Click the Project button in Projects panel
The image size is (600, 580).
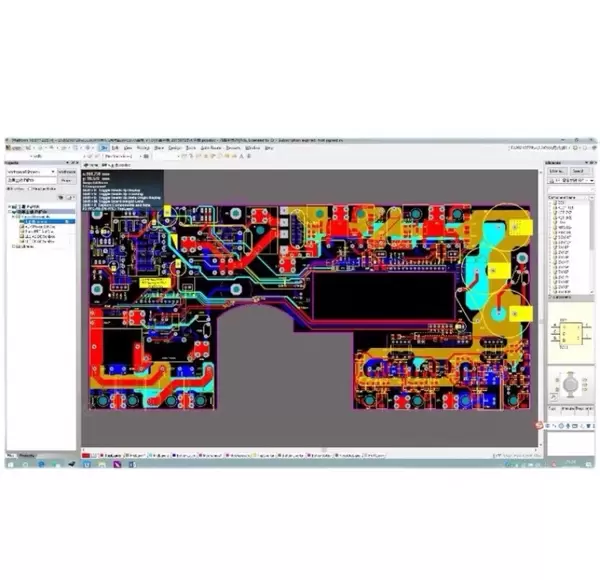click(67, 180)
